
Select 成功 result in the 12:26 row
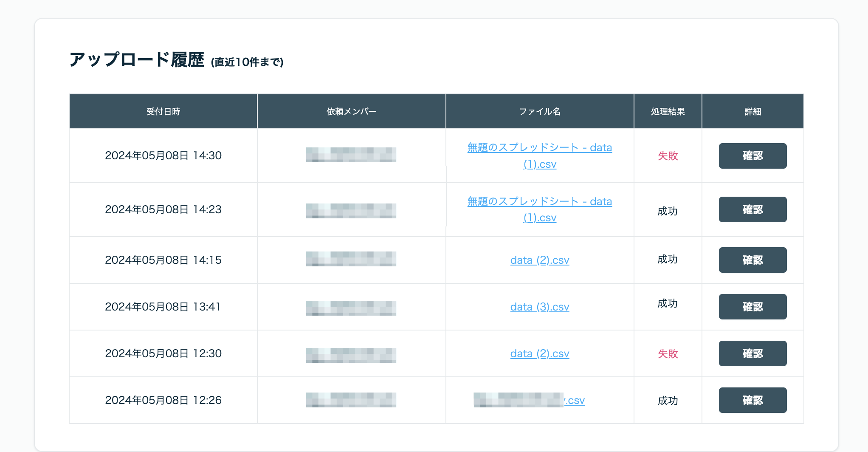[668, 401]
